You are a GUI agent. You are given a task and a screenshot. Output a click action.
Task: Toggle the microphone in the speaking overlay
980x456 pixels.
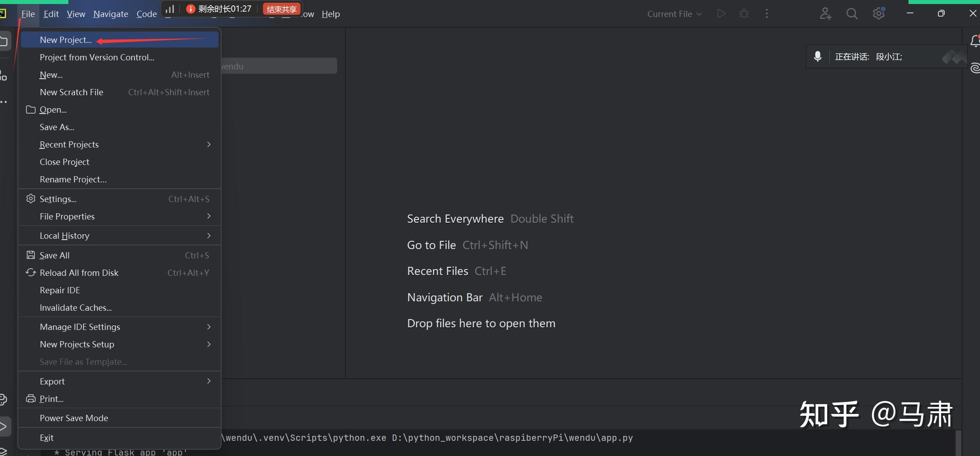pos(817,57)
